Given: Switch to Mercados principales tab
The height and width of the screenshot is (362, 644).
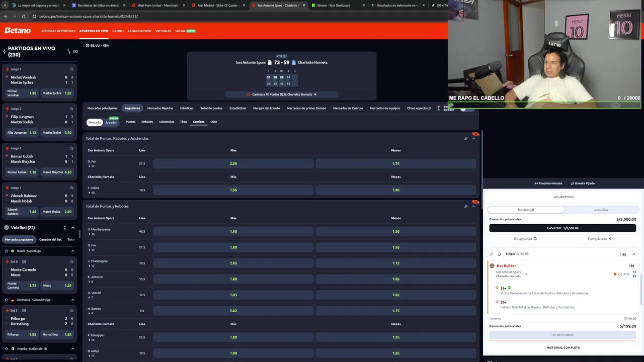Looking at the screenshot, I should 102,108.
